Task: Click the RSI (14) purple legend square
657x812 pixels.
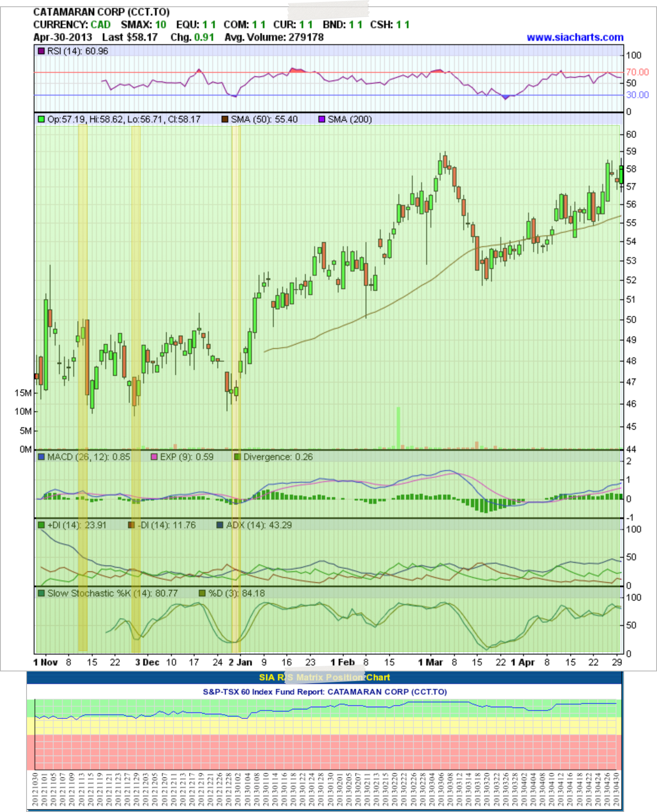Action: coord(41,51)
